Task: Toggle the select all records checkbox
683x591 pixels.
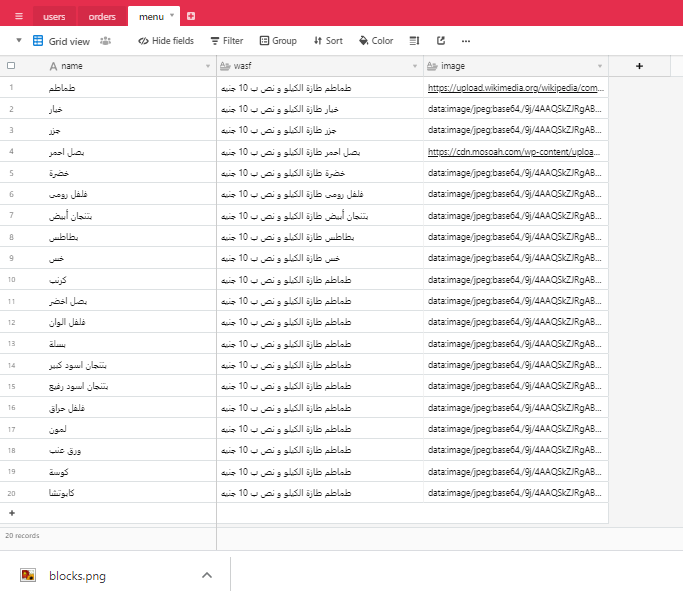Action: tap(11, 66)
